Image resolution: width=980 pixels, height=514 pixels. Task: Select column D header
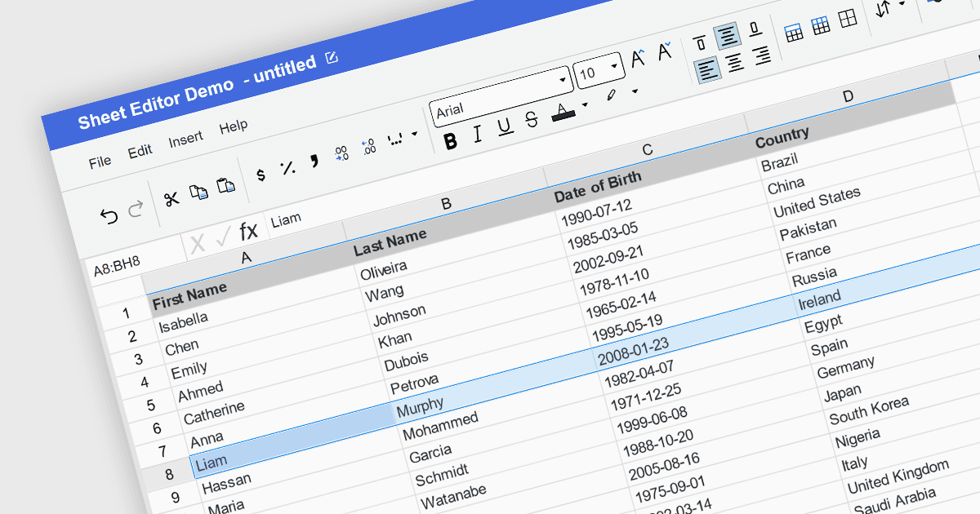(x=849, y=97)
